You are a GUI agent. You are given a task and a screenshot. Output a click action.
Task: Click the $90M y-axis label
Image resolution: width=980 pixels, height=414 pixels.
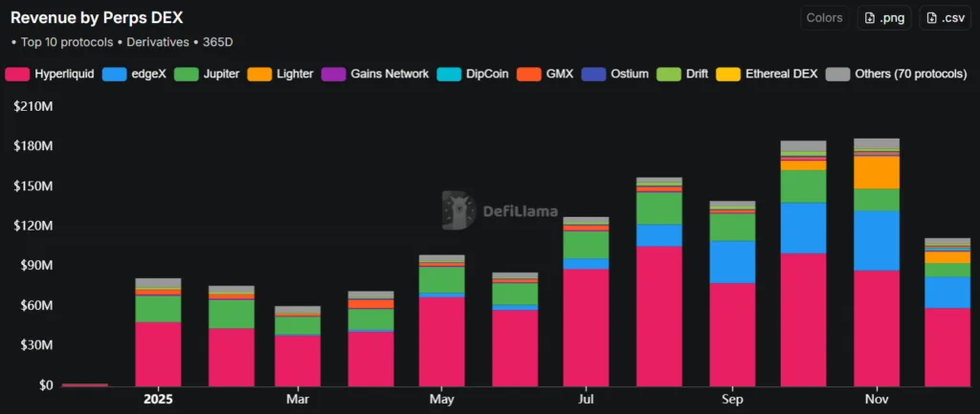click(35, 266)
